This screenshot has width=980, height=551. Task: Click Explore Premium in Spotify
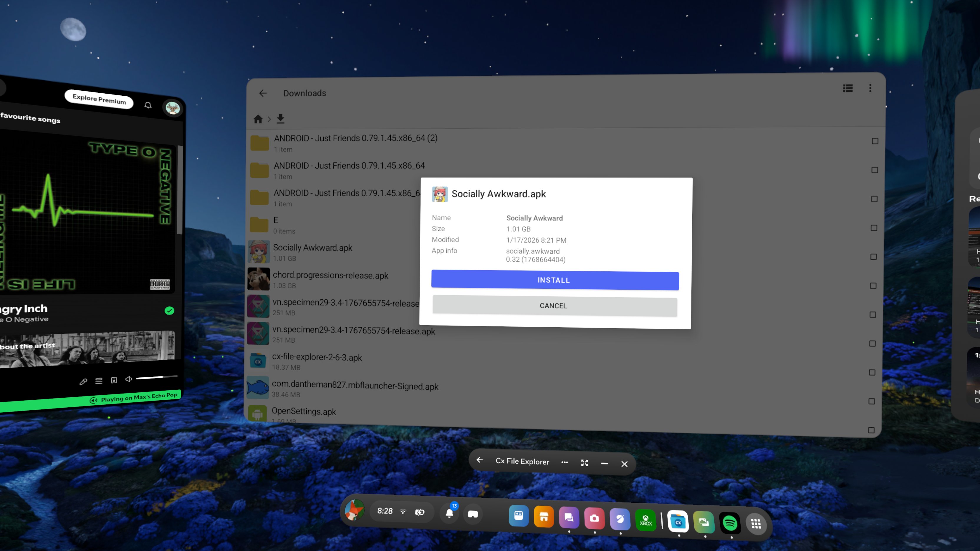(x=99, y=99)
